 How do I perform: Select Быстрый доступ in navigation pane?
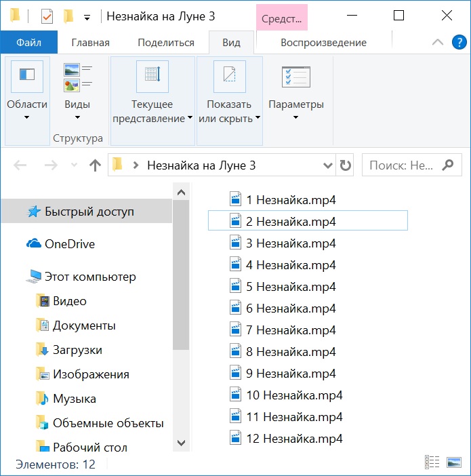tap(87, 212)
